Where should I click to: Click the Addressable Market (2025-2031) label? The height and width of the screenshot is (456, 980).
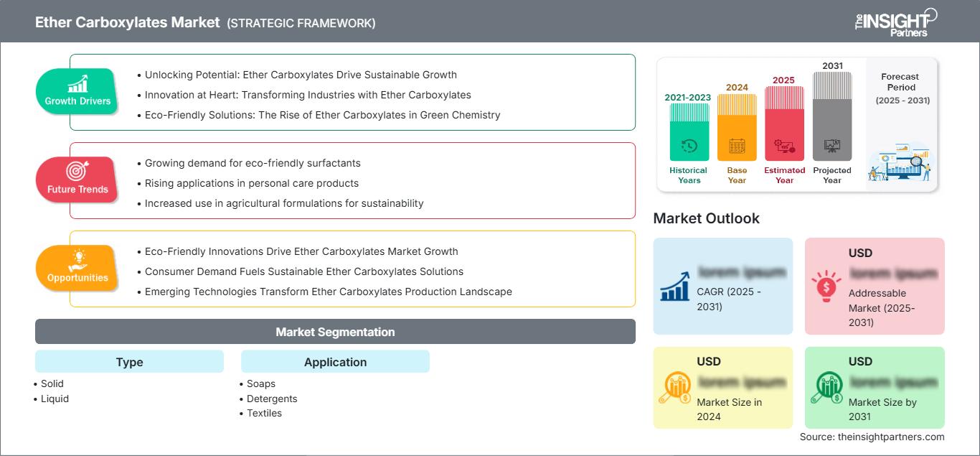pyautogui.click(x=882, y=308)
